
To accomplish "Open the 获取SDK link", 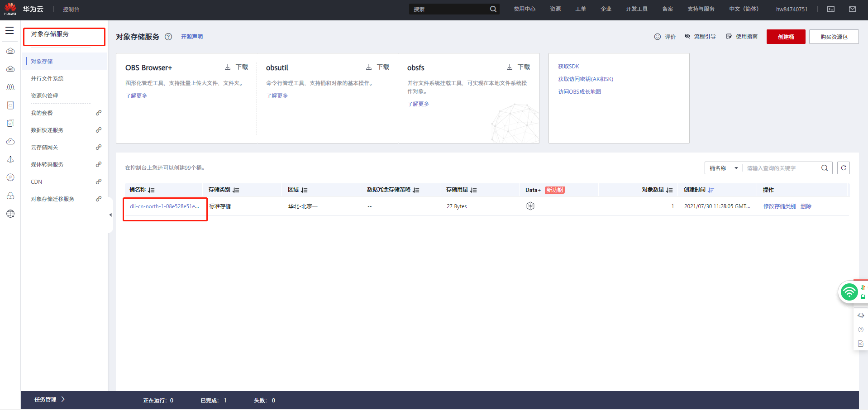I will tap(568, 67).
